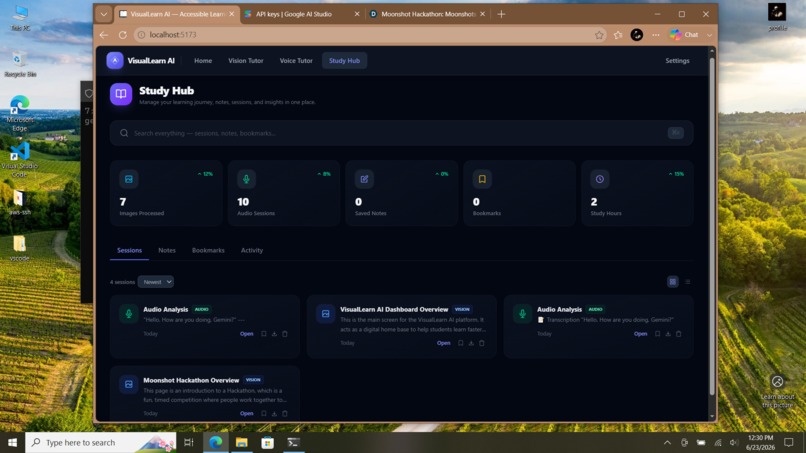Screen dimensions: 806x453
Task: Open the Copilot Chat button
Action: coord(685,35)
